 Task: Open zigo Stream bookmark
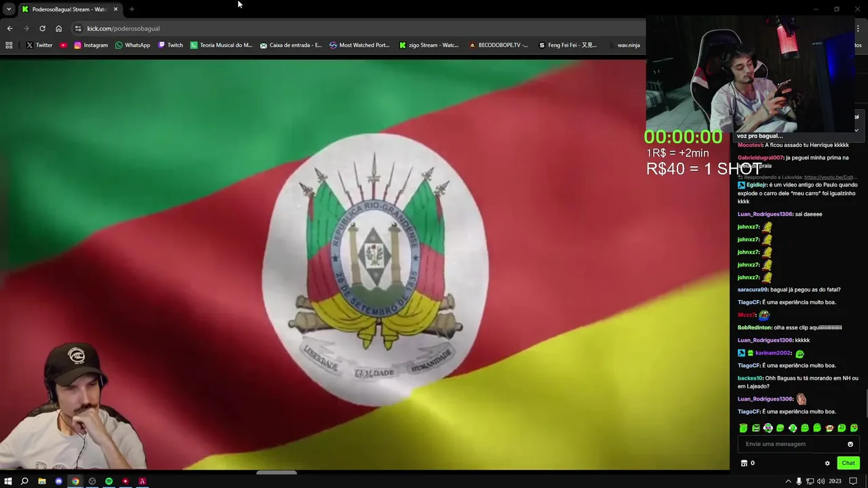point(429,45)
